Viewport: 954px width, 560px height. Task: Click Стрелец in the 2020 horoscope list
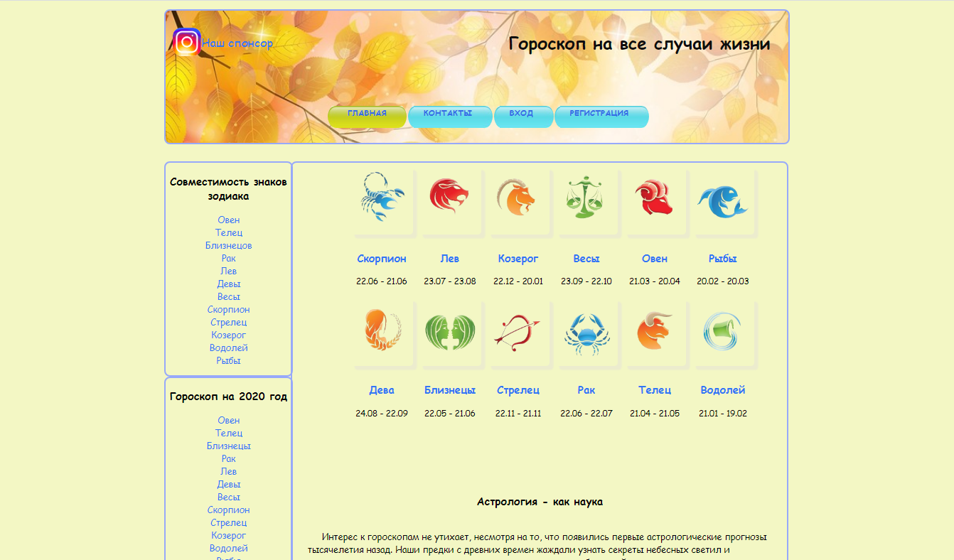(x=229, y=522)
